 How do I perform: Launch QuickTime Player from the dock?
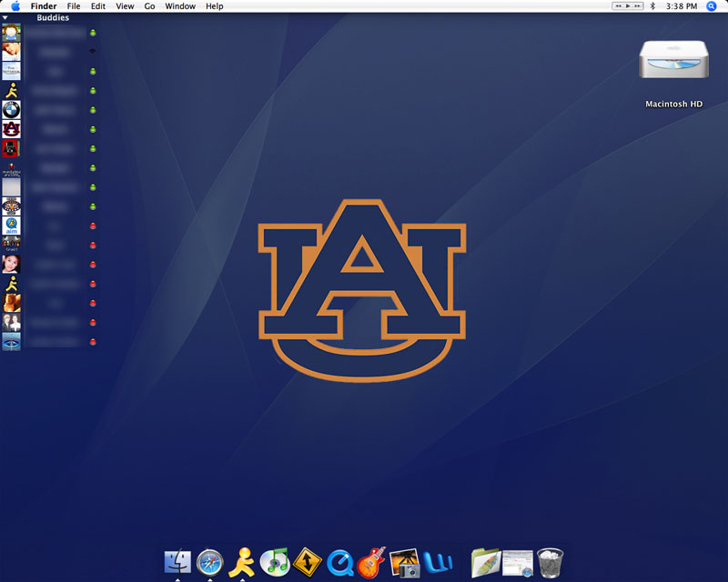(339, 563)
